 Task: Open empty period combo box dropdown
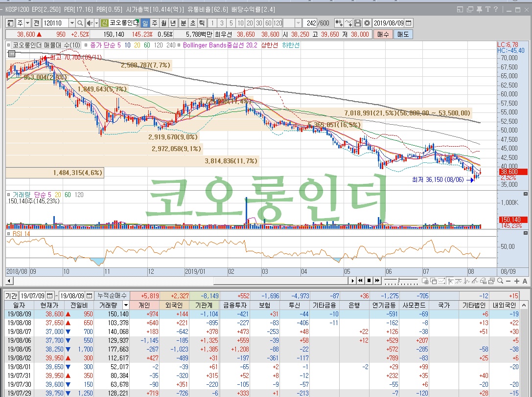(298, 23)
